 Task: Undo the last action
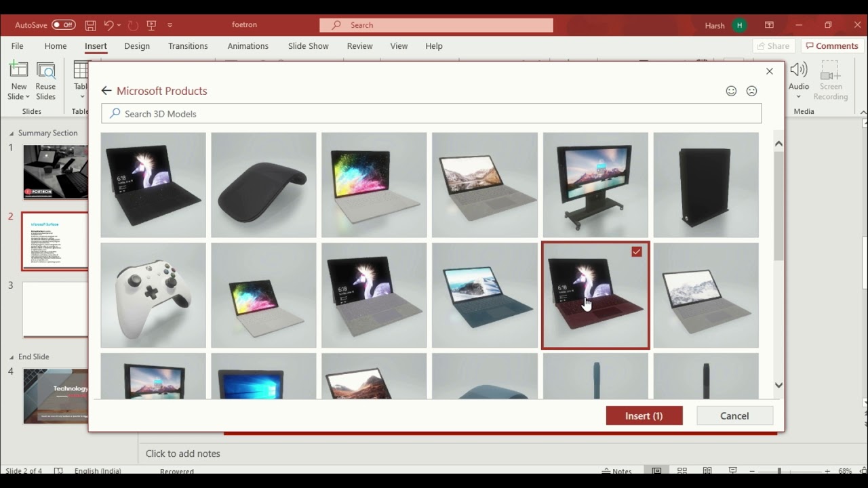point(108,25)
